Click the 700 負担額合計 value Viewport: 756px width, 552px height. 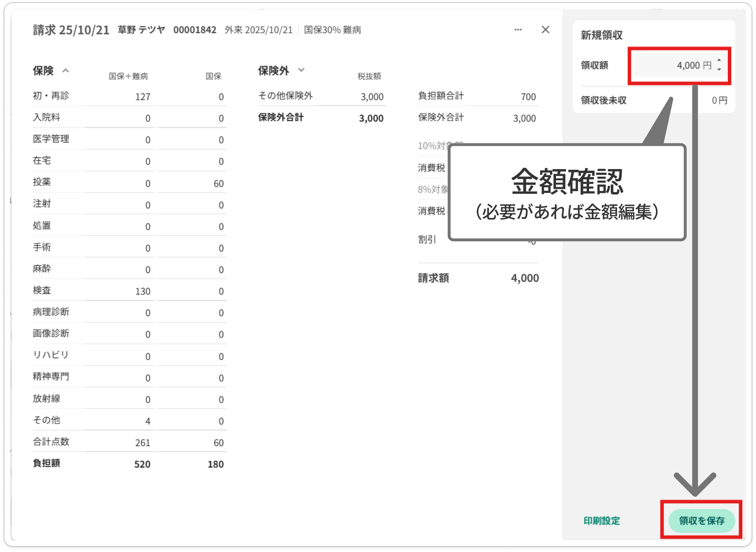coord(528,97)
